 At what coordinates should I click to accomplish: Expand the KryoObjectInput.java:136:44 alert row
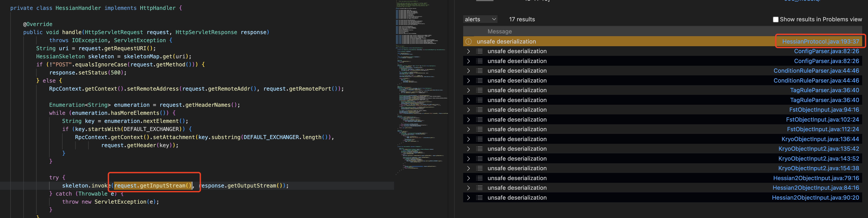[x=468, y=139]
